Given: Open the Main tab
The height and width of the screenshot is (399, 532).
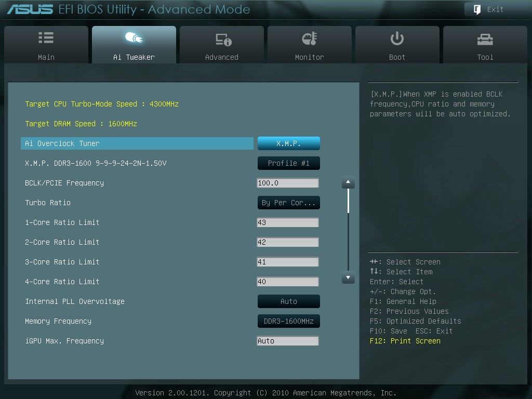Looking at the screenshot, I should pos(46,45).
